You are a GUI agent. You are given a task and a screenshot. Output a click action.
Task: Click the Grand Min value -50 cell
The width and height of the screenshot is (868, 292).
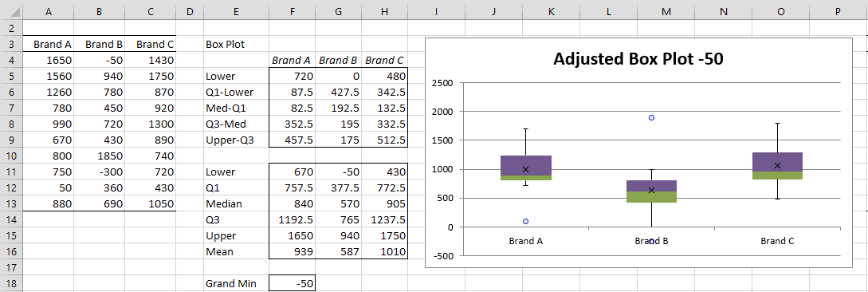292,283
